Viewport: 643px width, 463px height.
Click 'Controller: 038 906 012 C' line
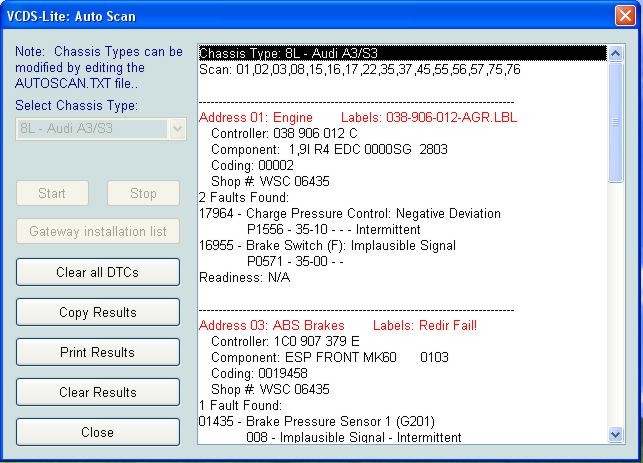point(284,134)
